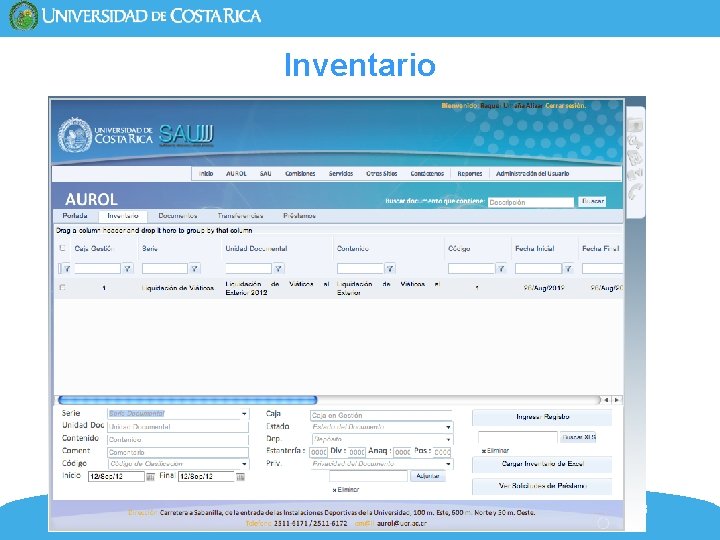This screenshot has height=540, width=720.
Task: Click the grid's scroll-left arrow icon
Action: pyautogui.click(x=607, y=400)
